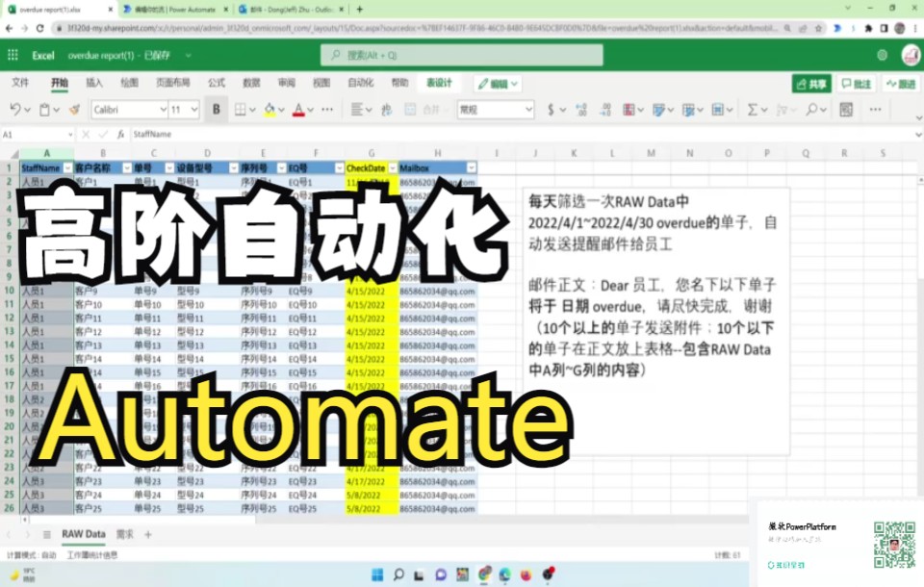
Task: Click the Borders grid icon
Action: [241, 110]
